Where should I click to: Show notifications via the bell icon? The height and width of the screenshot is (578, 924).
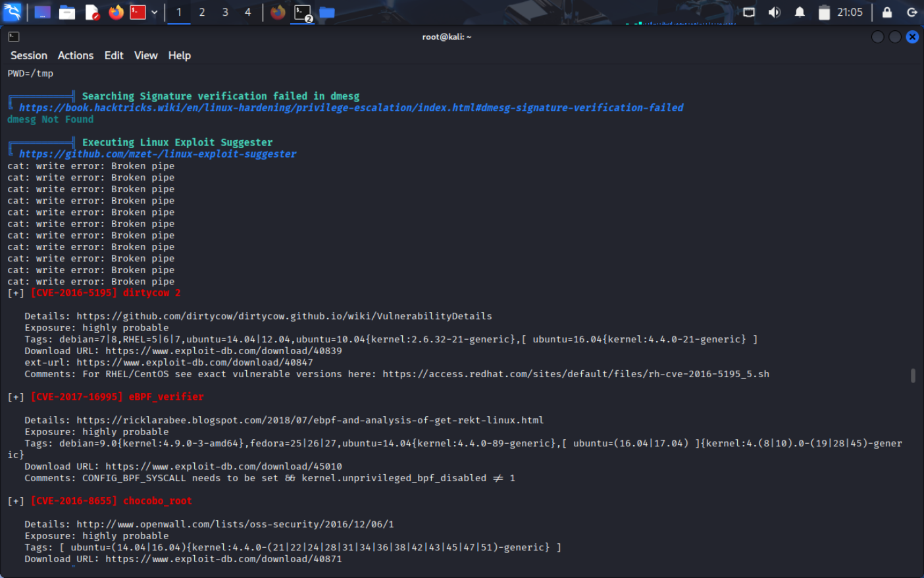pos(800,12)
